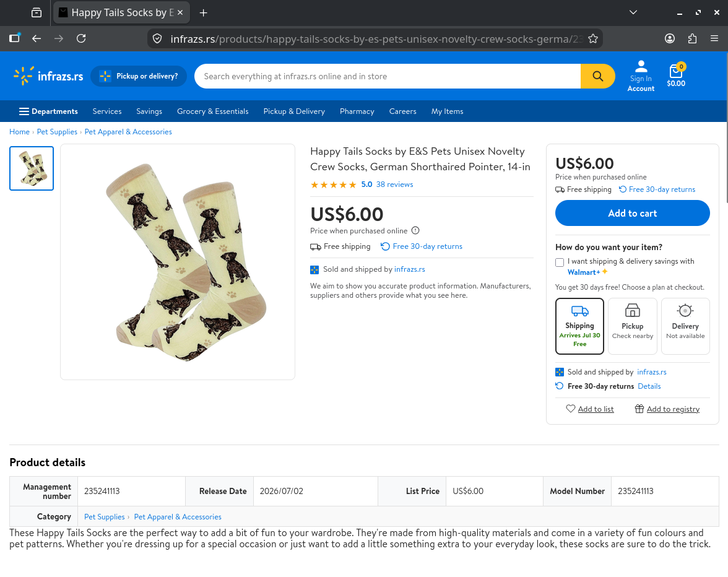Select the Shipping fulfillment option

[579, 326]
